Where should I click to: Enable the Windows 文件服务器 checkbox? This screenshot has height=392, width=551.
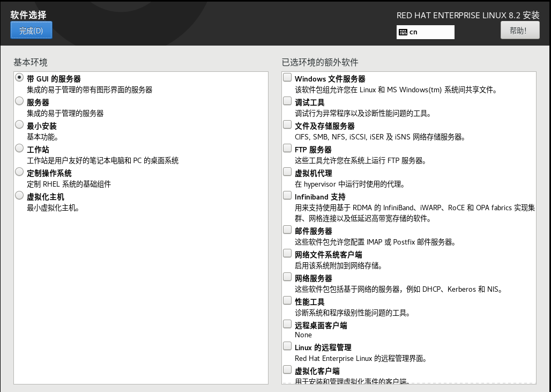pos(287,77)
